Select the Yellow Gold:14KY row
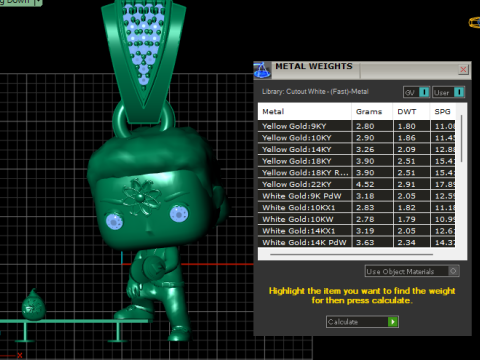Screen dimensions: 480x360 pyautogui.click(x=356, y=149)
